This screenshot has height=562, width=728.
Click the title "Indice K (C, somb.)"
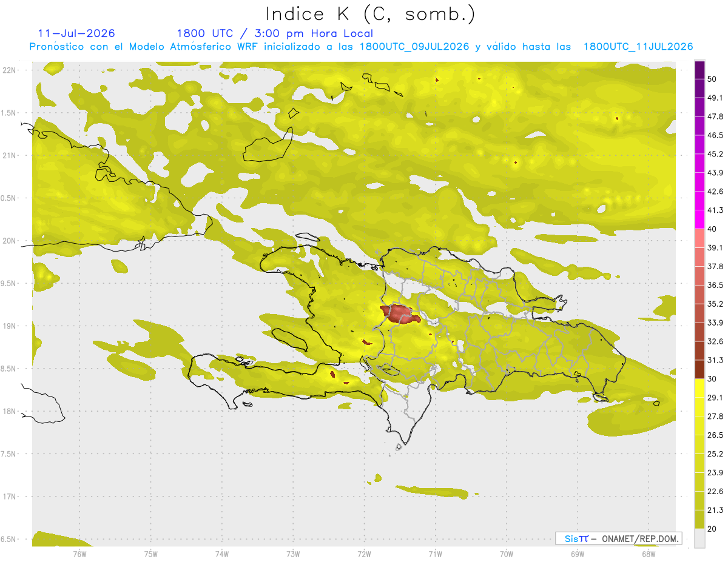tap(371, 13)
